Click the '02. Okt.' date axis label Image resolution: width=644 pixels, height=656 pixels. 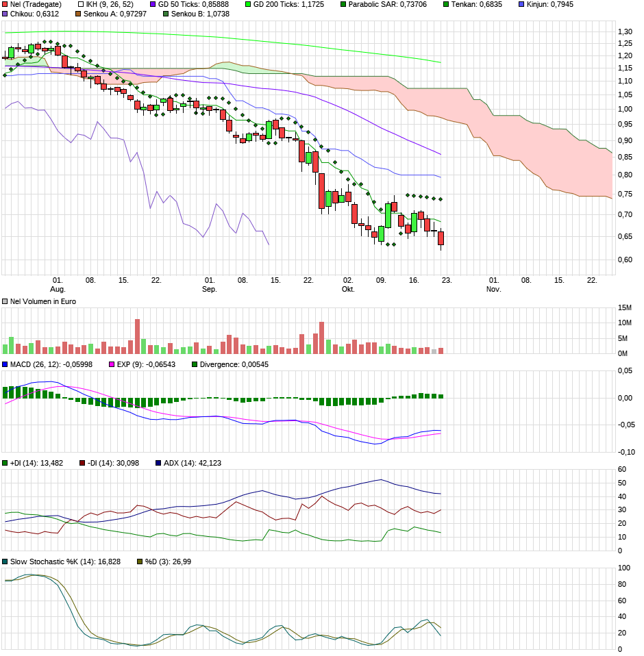point(348,285)
